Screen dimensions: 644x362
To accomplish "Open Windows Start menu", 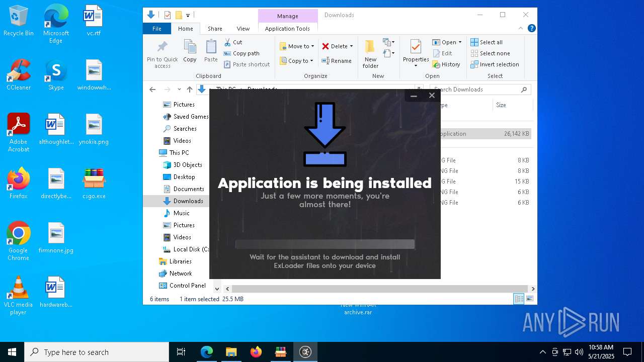I will point(12,352).
